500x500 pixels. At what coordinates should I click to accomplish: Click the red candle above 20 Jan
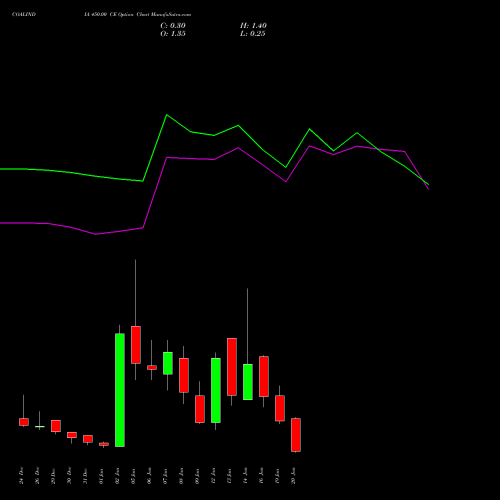tap(296, 435)
